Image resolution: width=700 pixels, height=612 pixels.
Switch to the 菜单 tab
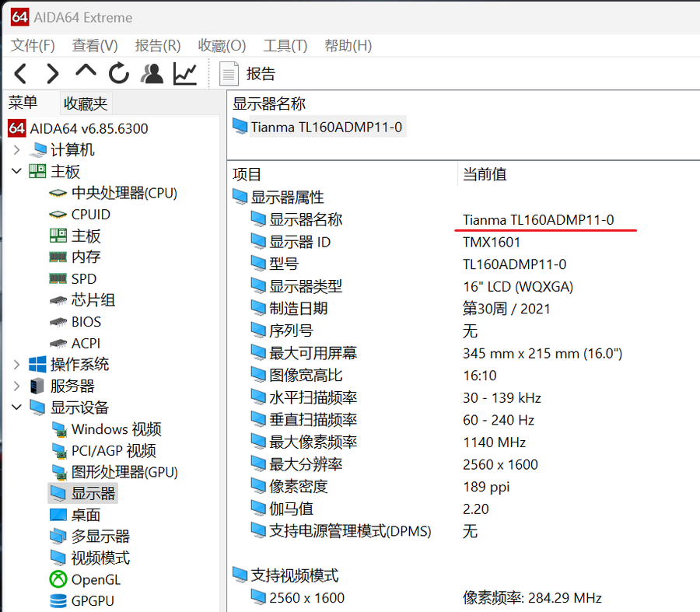23,102
